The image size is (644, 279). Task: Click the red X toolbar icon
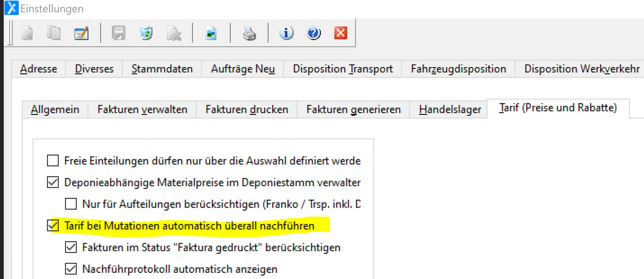340,33
